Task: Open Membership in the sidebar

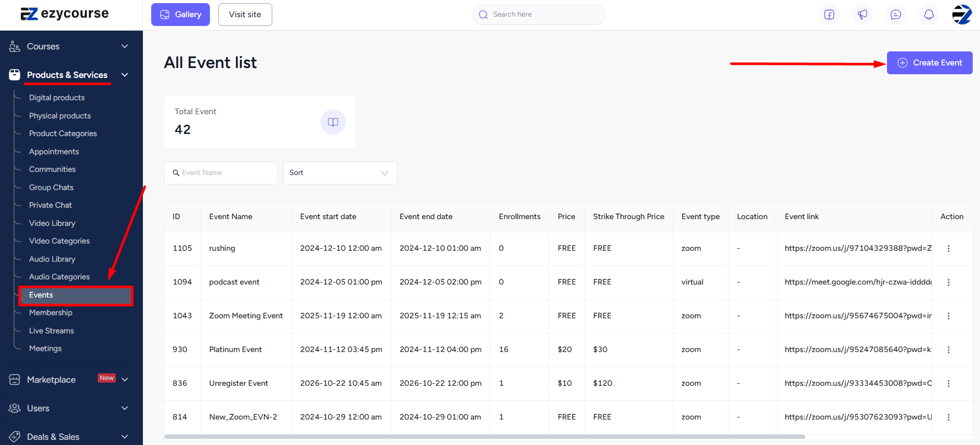Action: 50,313
